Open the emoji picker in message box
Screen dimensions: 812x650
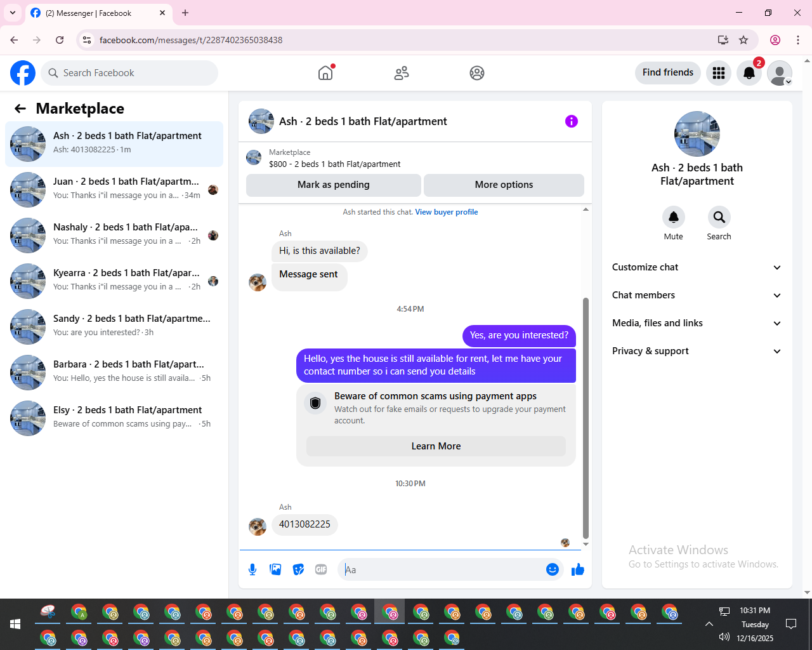[x=553, y=569]
